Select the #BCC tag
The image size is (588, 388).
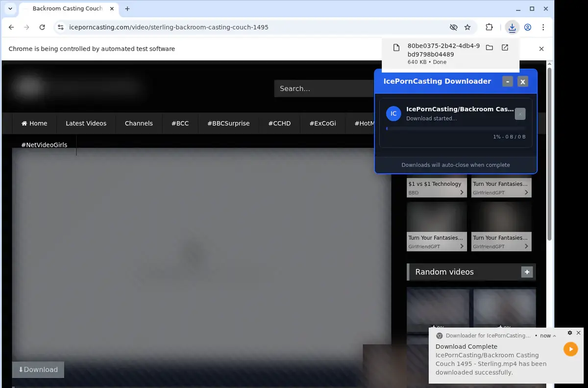click(x=180, y=124)
